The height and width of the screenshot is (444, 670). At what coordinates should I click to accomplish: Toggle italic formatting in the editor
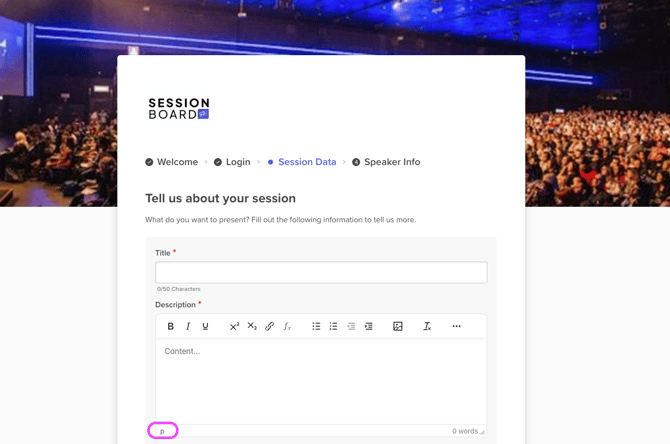[x=188, y=326]
